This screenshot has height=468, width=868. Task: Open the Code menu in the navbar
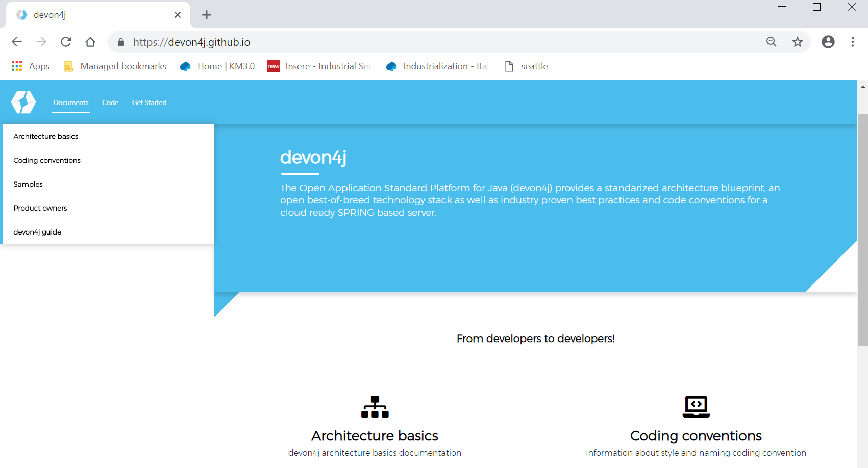click(x=110, y=102)
